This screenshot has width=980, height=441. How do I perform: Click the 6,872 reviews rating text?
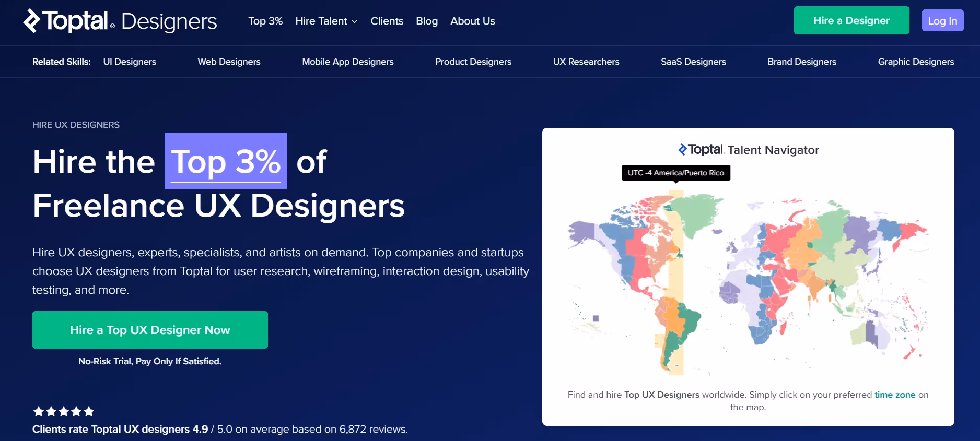tap(220, 429)
